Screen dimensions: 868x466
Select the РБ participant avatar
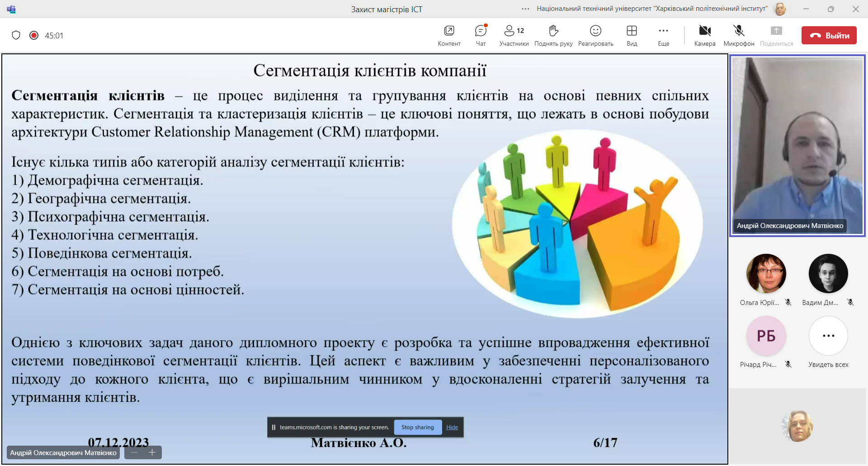(766, 336)
